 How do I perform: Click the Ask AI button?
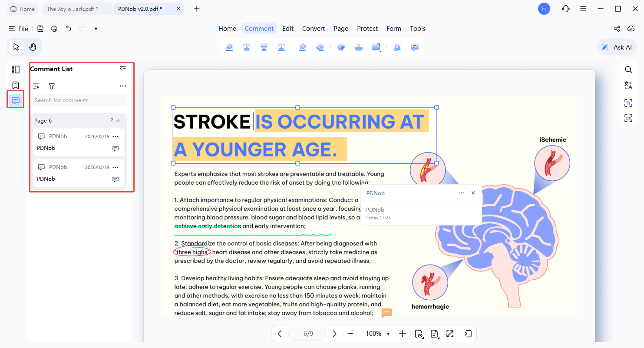[617, 47]
